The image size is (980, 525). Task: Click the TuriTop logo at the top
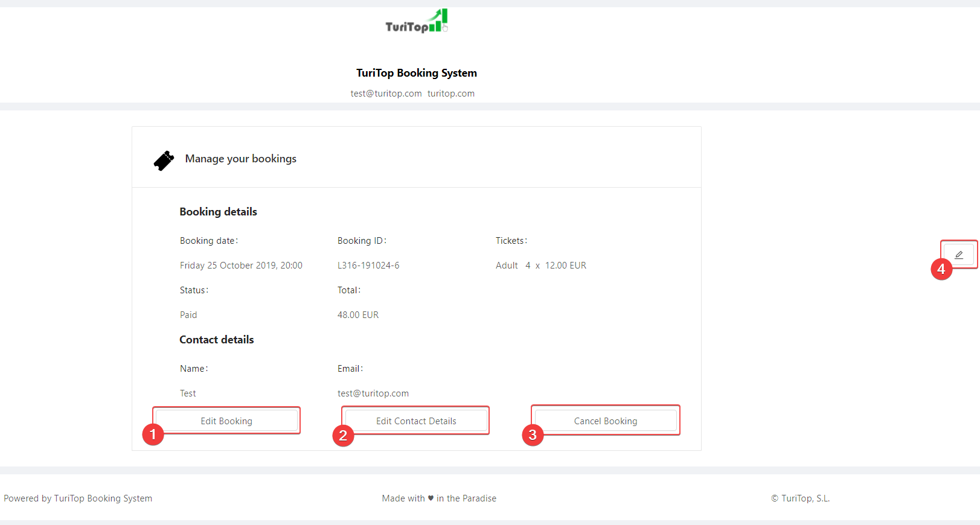[x=416, y=22]
